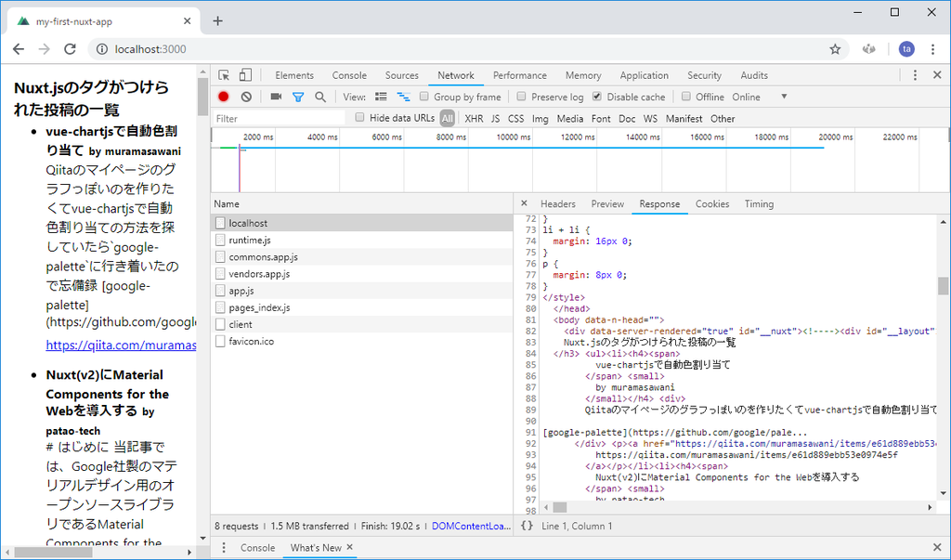
Task: Select the pages_index.js request
Action: tap(362, 307)
